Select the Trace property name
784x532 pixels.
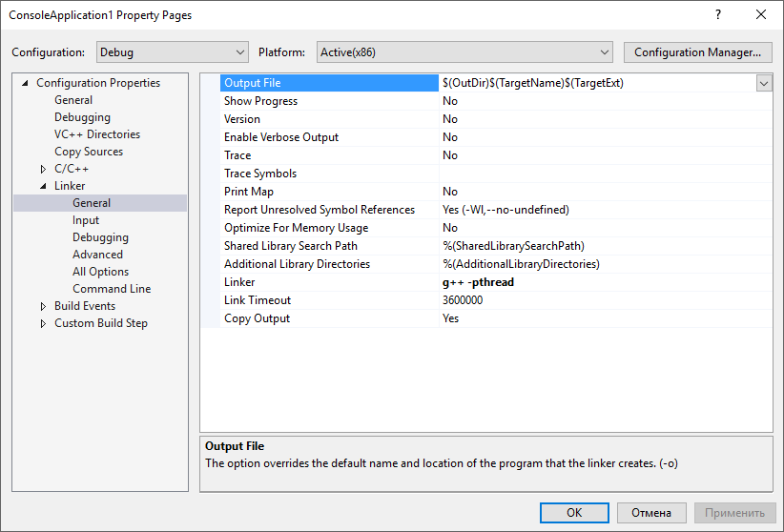coord(329,155)
